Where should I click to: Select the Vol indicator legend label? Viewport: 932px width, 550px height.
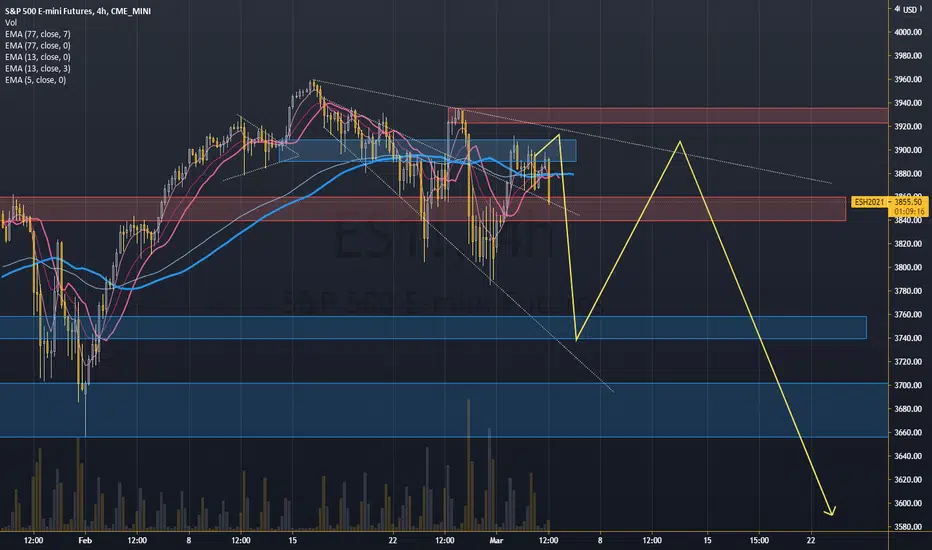click(x=11, y=23)
